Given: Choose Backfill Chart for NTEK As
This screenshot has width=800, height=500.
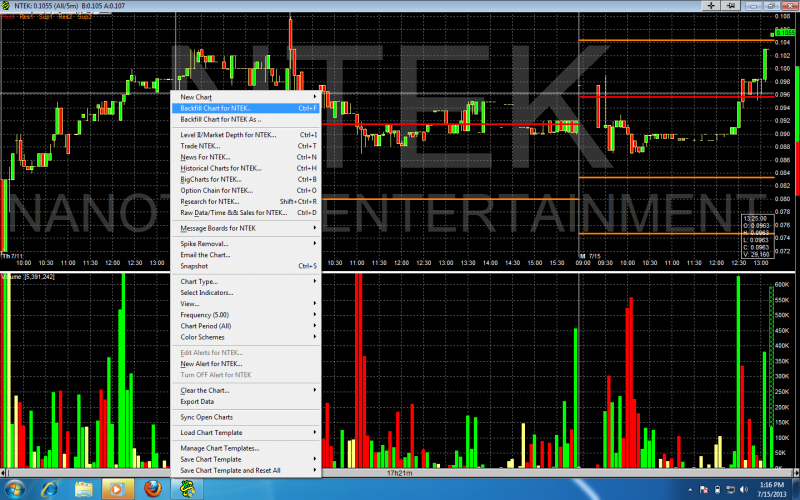Looking at the screenshot, I should click(x=246, y=119).
